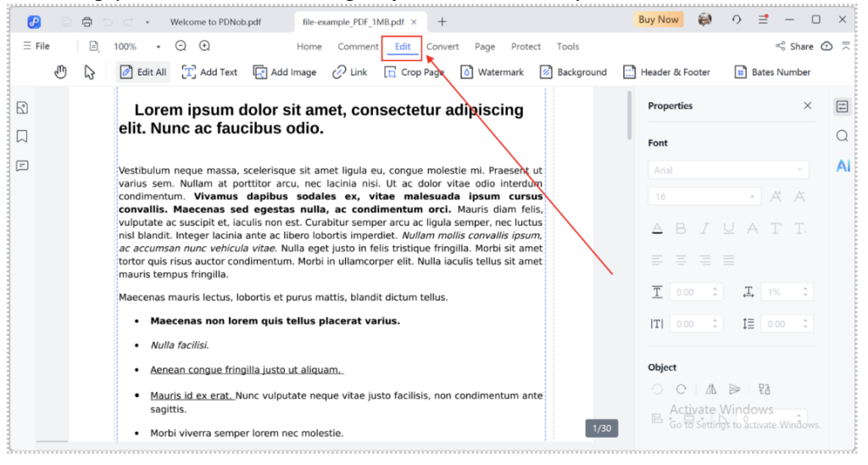Select the Hand pan tool

60,72
